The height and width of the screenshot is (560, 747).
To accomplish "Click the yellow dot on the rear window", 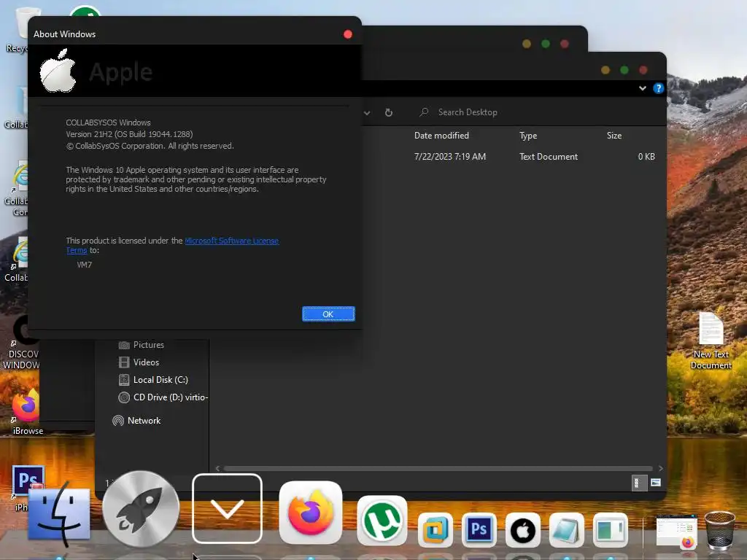I will coord(527,44).
